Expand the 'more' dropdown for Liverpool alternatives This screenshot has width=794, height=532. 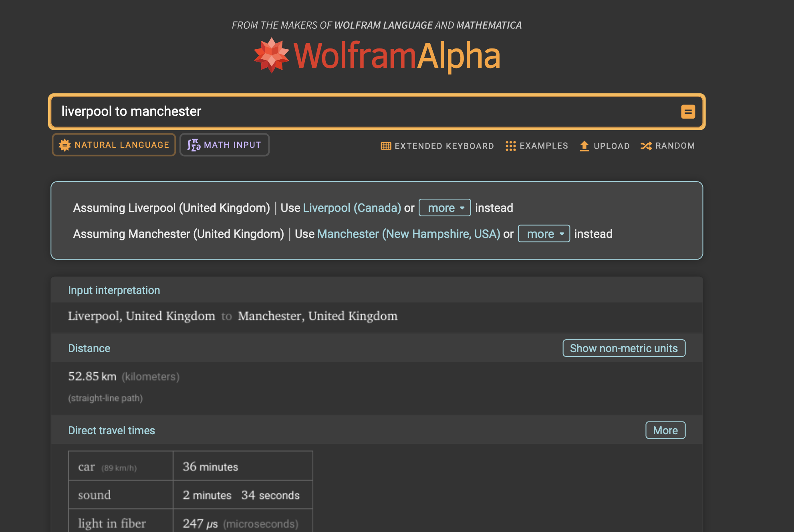(x=445, y=208)
